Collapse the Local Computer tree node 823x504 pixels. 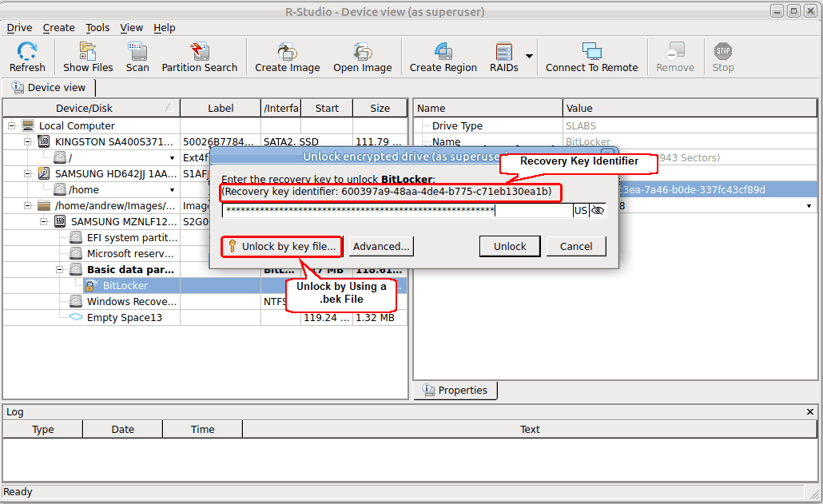(11, 126)
